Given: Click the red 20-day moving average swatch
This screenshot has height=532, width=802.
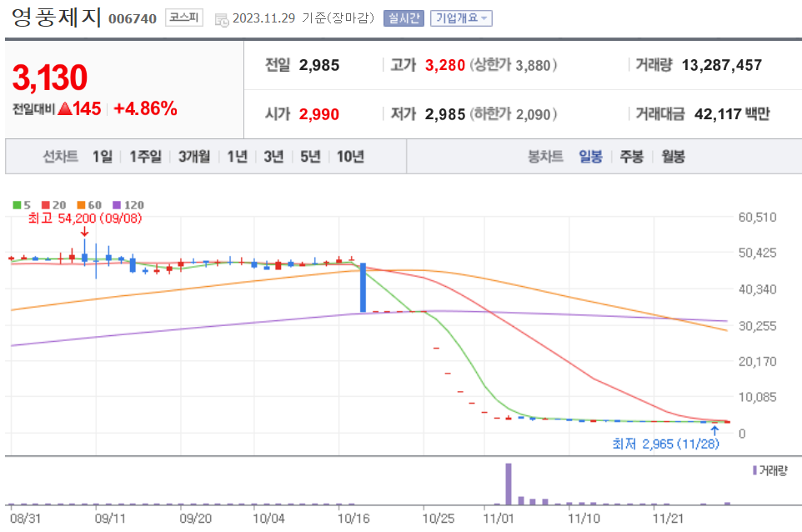Looking at the screenshot, I should pos(46,205).
